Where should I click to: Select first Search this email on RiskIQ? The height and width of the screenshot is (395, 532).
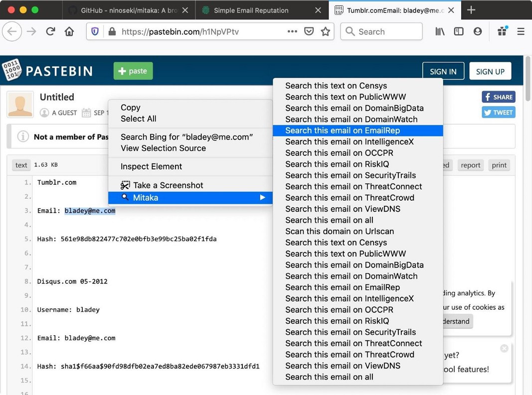pyautogui.click(x=358, y=164)
